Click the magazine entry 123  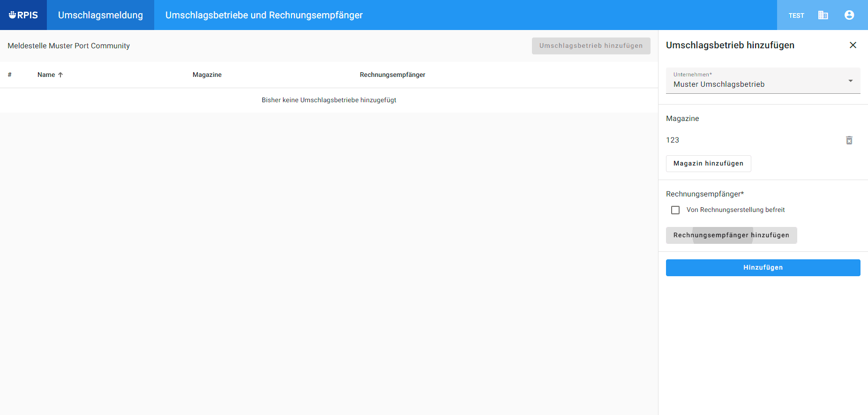click(x=673, y=140)
